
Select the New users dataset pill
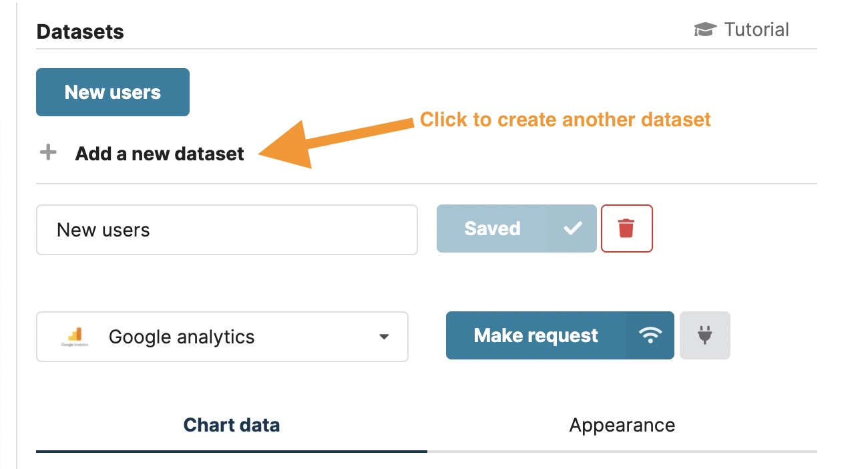(x=112, y=92)
